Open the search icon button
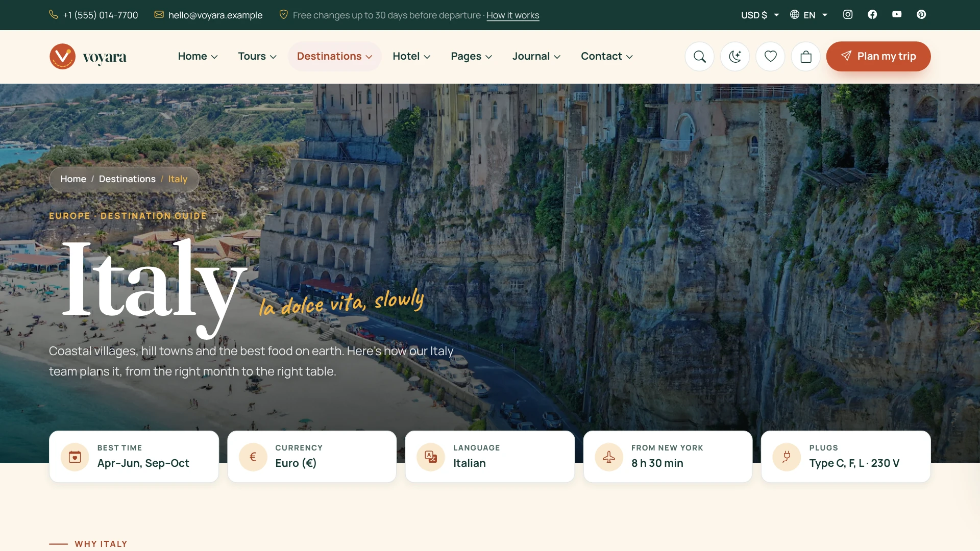 click(699, 56)
